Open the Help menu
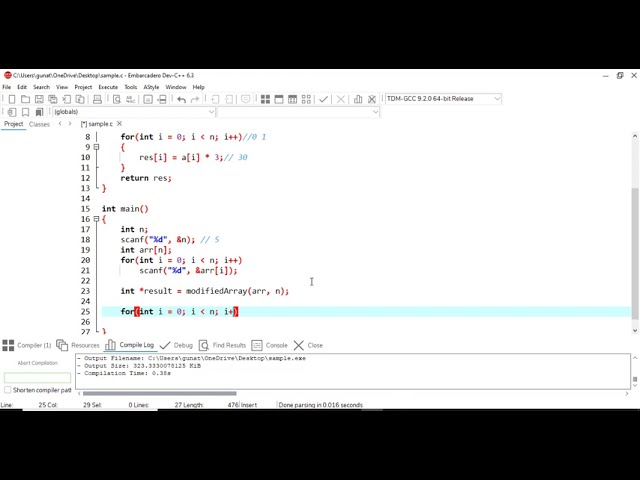This screenshot has height=480, width=640. point(198,87)
